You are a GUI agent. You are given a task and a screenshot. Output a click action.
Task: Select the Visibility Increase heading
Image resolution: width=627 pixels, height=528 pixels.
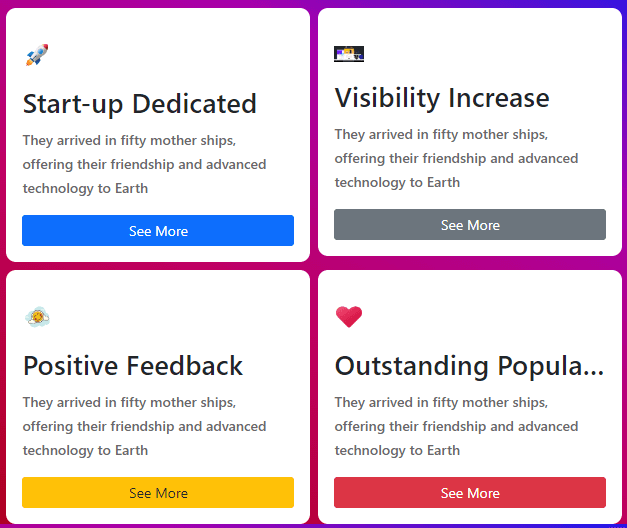pyautogui.click(x=442, y=98)
